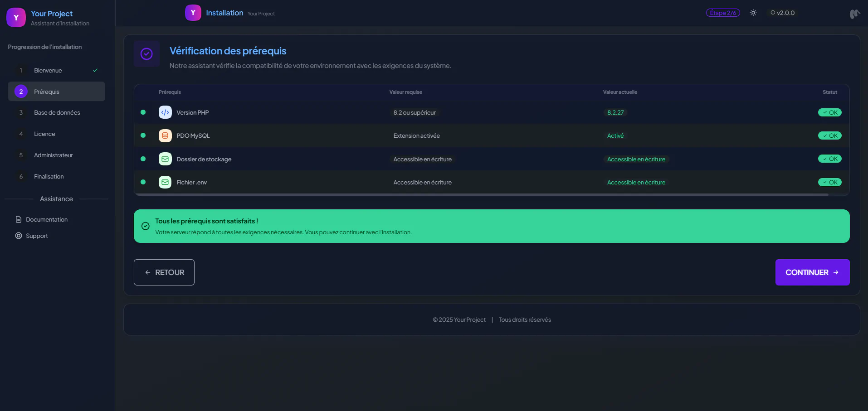Image resolution: width=868 pixels, height=411 pixels.
Task: Click the top-right corner logo icon
Action: click(854, 14)
